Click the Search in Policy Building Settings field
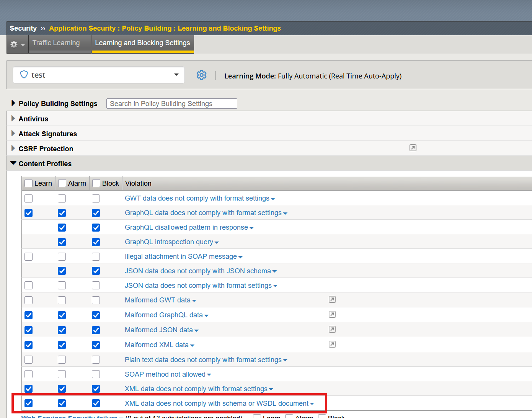 (171, 104)
